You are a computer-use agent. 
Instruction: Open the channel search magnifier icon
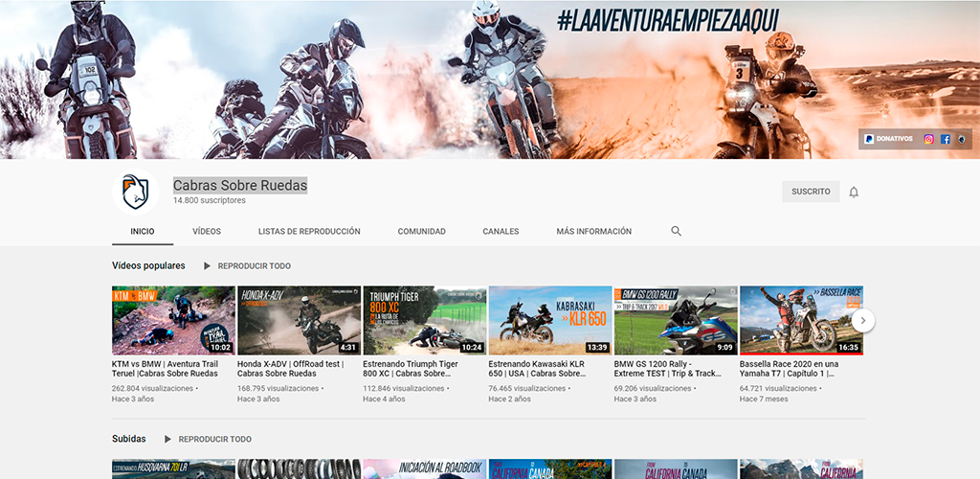[x=676, y=231]
